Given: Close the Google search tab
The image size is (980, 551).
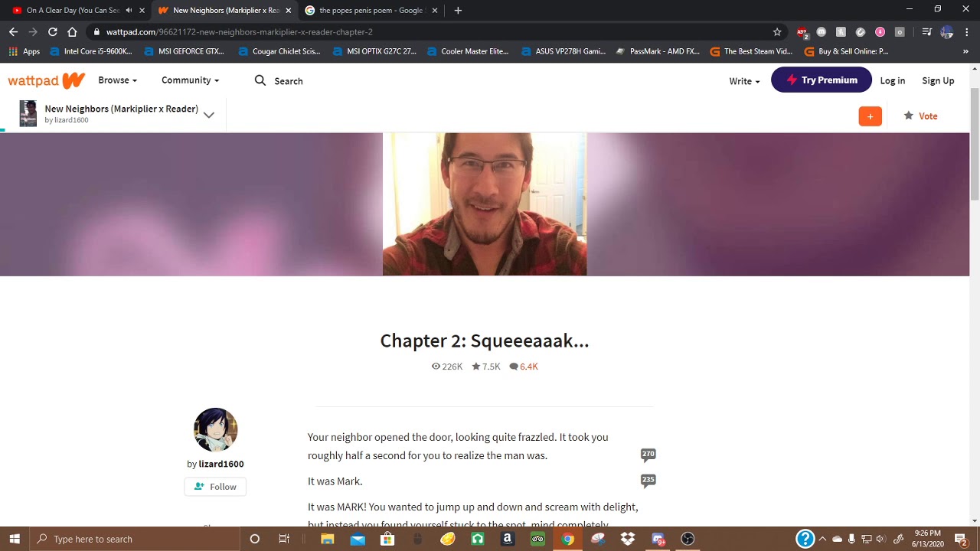Looking at the screenshot, I should click(435, 11).
